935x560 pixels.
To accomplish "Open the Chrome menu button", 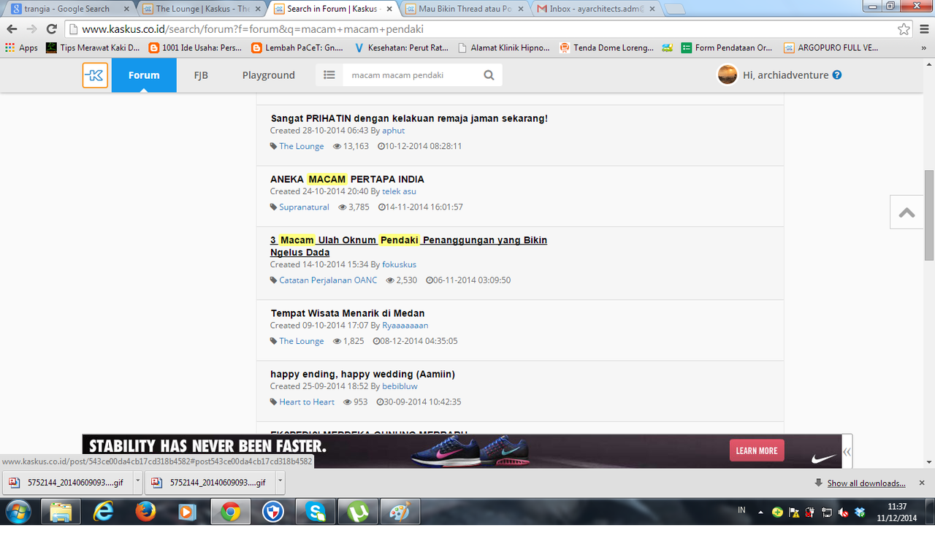I will 924,29.
